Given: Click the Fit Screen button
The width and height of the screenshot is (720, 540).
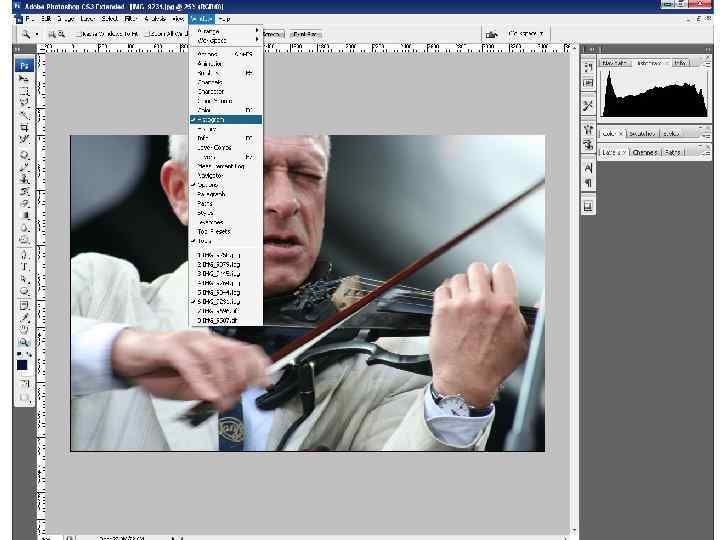Looking at the screenshot, I should [x=273, y=34].
